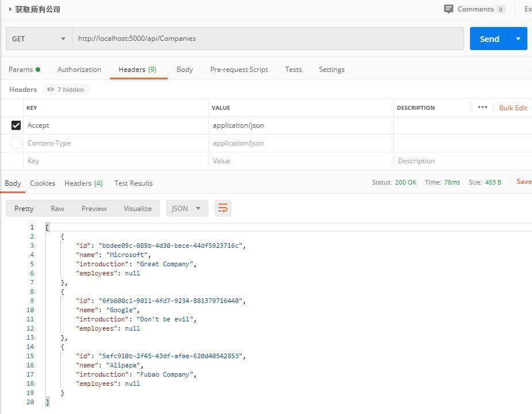Select the Pretty view button
Screen dimensions: 532x414
(x=24, y=209)
